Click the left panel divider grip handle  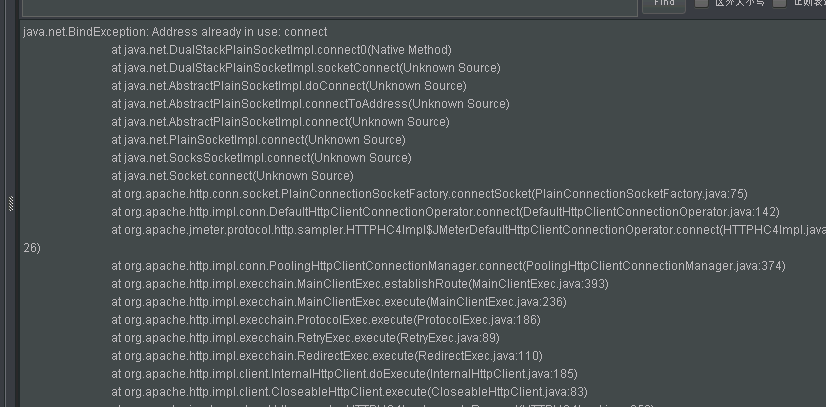[x=10, y=203]
